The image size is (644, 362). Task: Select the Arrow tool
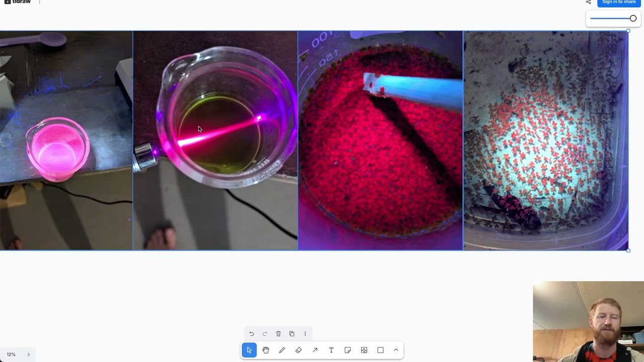click(x=315, y=350)
